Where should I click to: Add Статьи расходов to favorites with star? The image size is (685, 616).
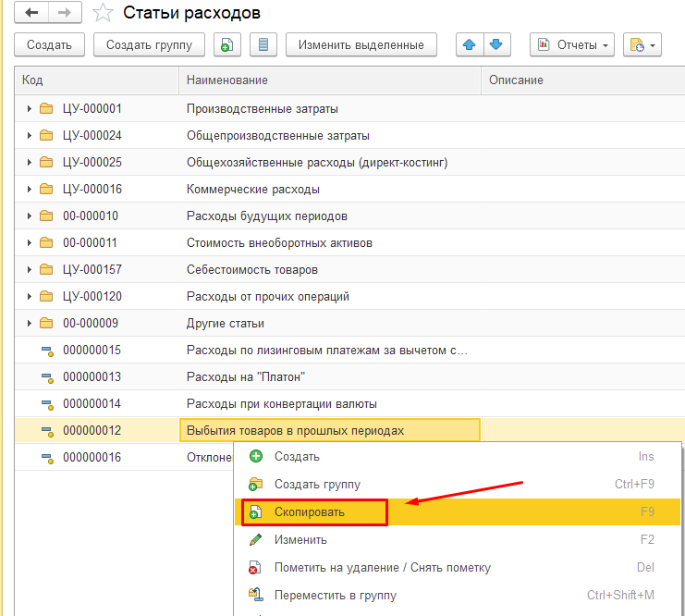tap(104, 13)
